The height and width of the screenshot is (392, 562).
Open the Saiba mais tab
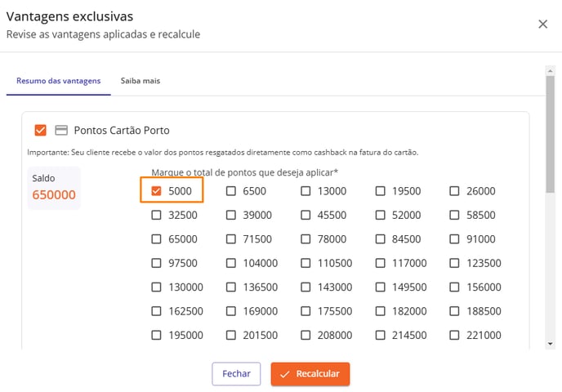pos(140,81)
